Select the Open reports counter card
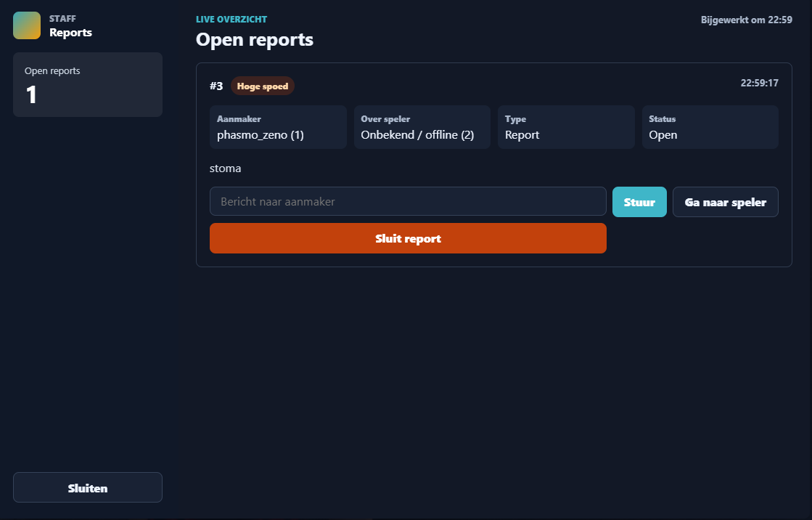Image resolution: width=812 pixels, height=520 pixels. point(88,84)
